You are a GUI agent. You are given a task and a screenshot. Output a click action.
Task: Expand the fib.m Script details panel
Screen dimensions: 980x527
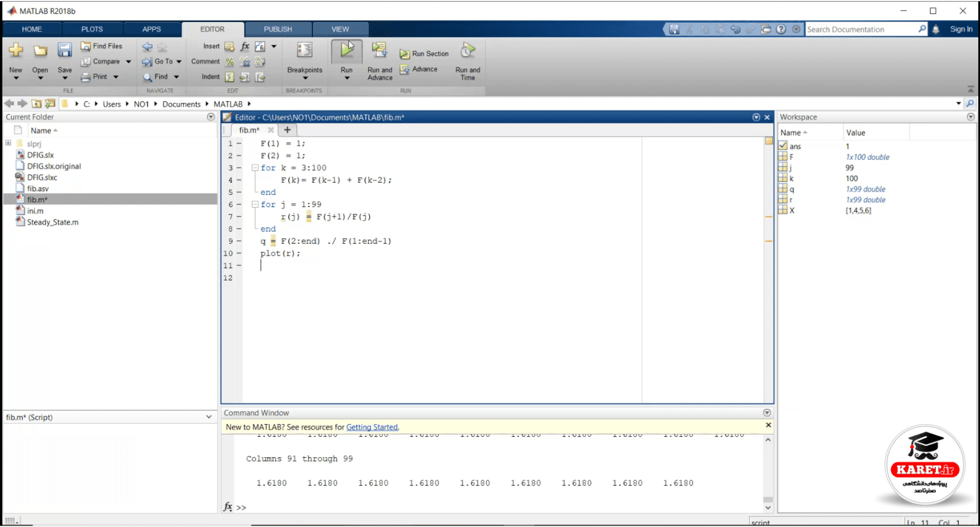pyautogui.click(x=209, y=417)
